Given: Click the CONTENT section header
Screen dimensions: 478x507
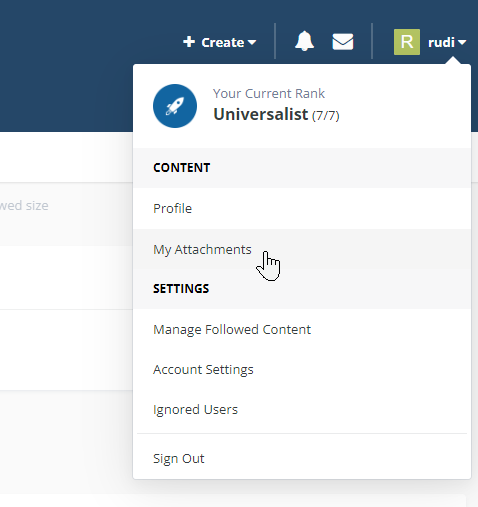Looking at the screenshot, I should [182, 168].
